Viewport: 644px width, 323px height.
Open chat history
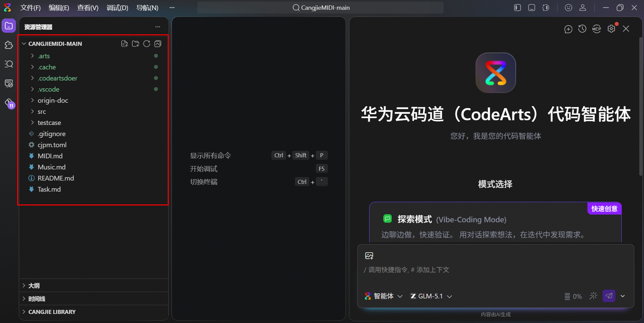(x=582, y=29)
